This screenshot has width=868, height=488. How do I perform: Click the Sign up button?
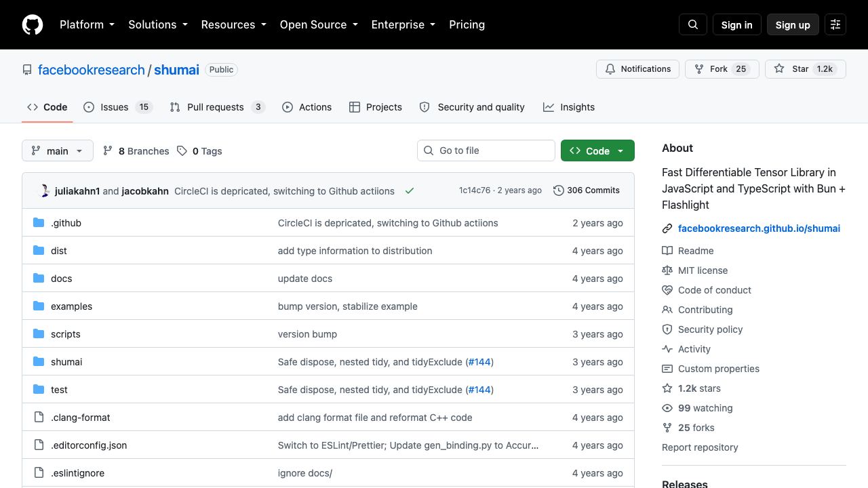pos(793,24)
